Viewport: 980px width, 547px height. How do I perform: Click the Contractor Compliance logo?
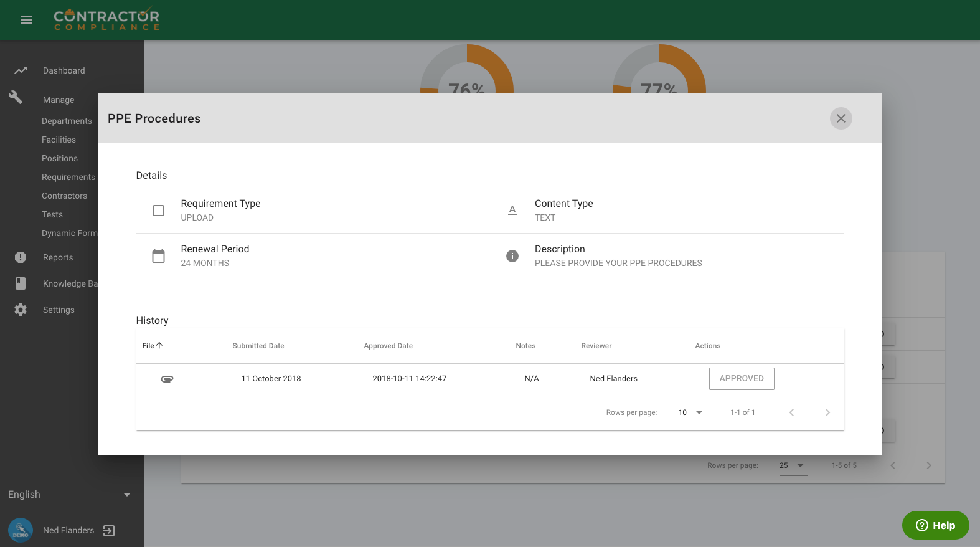point(106,19)
